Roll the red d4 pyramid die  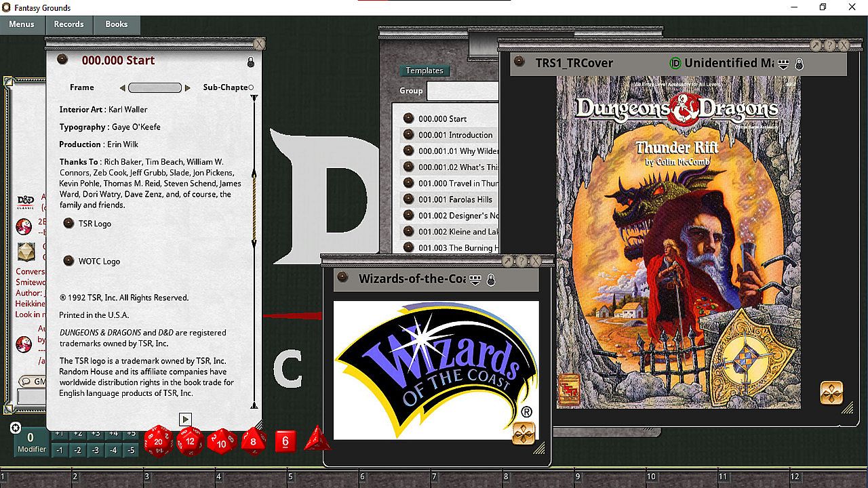(x=317, y=439)
